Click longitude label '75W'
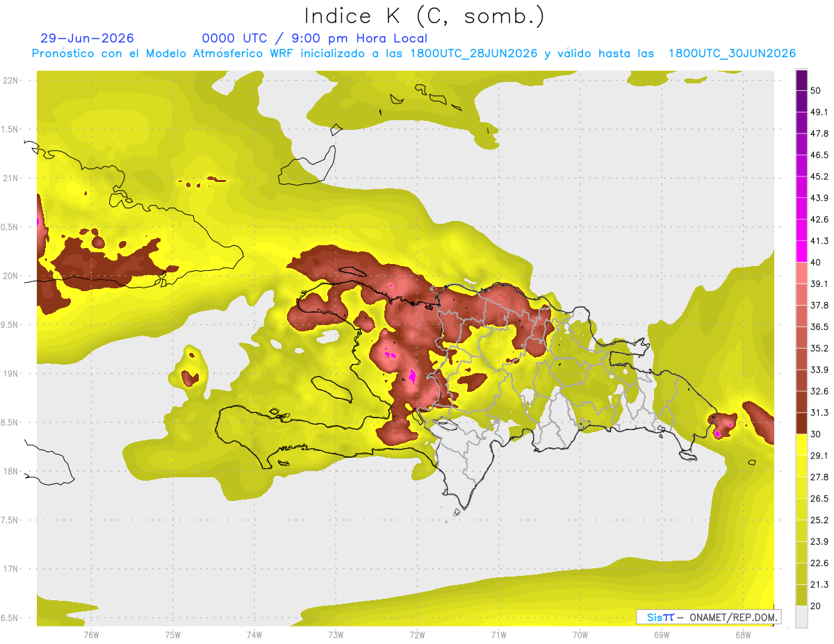Viewport: 834px width, 644px height. tap(173, 634)
